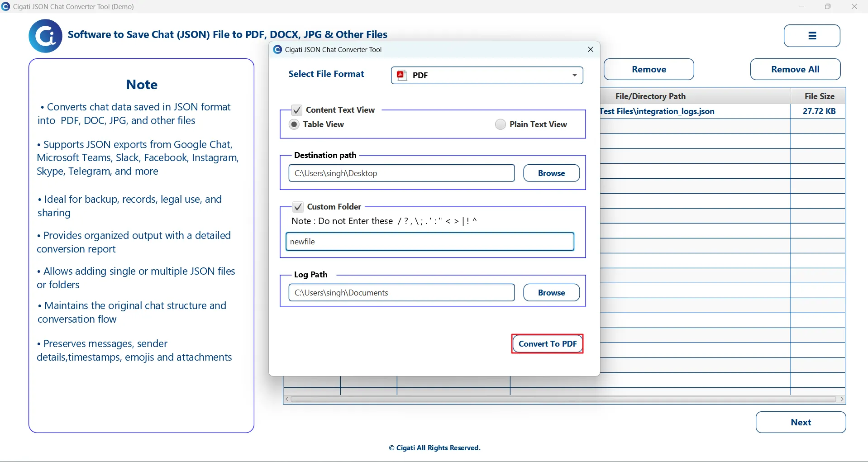The width and height of the screenshot is (868, 462).
Task: Select the Plain Text View radio button
Action: pyautogui.click(x=500, y=124)
